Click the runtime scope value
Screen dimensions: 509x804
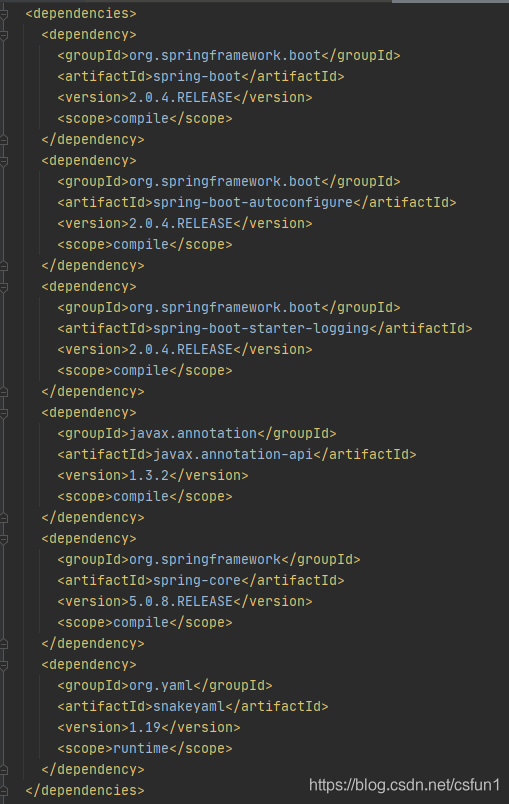pyautogui.click(x=141, y=749)
